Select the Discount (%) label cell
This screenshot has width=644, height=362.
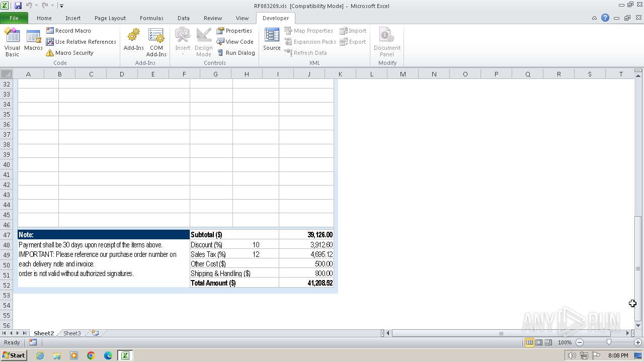click(x=211, y=245)
